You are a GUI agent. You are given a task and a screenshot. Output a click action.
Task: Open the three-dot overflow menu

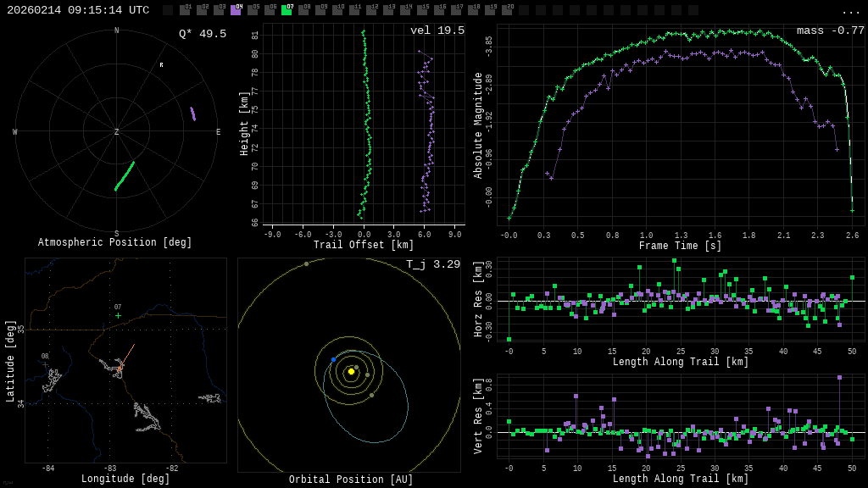click(850, 11)
